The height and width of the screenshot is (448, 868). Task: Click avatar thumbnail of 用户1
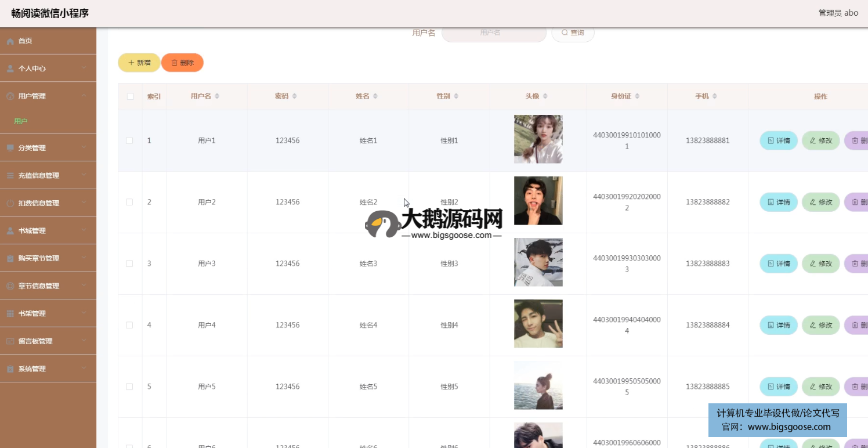[538, 139]
